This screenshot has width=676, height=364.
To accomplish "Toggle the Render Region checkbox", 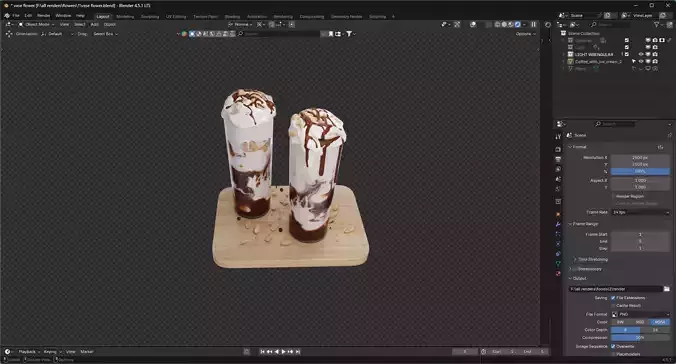I will pyautogui.click(x=613, y=196).
